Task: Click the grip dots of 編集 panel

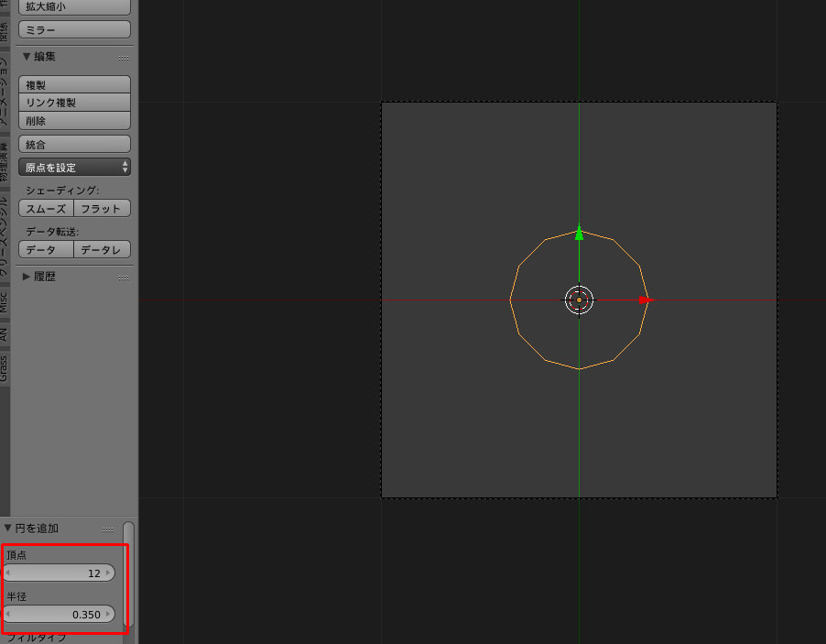Action: click(124, 58)
